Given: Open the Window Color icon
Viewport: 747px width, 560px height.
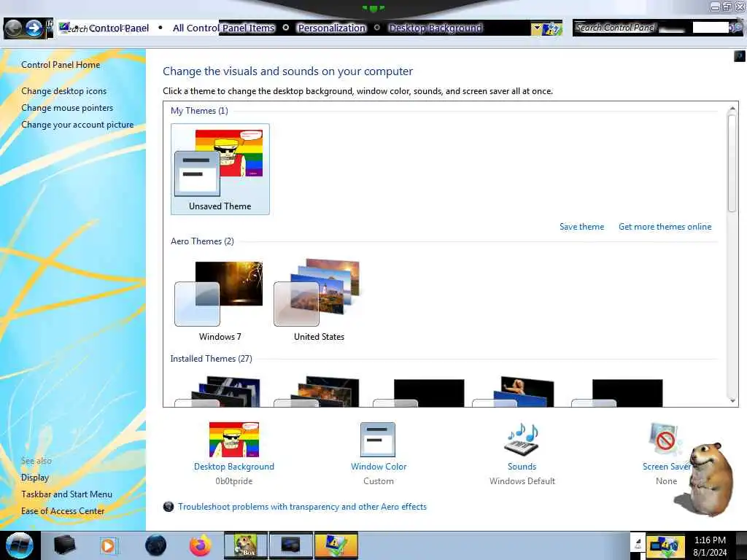Looking at the screenshot, I should click(378, 440).
